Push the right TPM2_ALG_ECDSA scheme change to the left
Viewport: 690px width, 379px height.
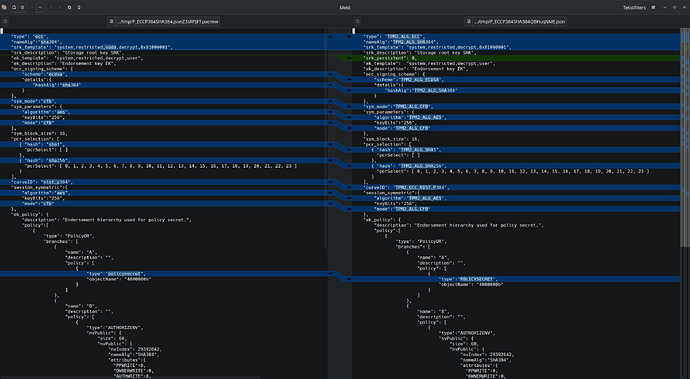tap(349, 80)
